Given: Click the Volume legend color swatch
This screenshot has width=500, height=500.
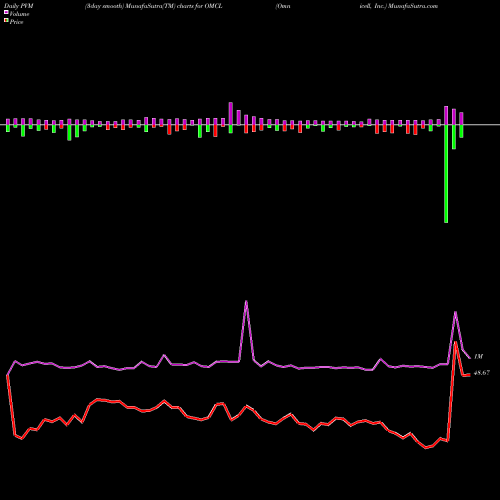Looking at the screenshot, I should (6, 12).
